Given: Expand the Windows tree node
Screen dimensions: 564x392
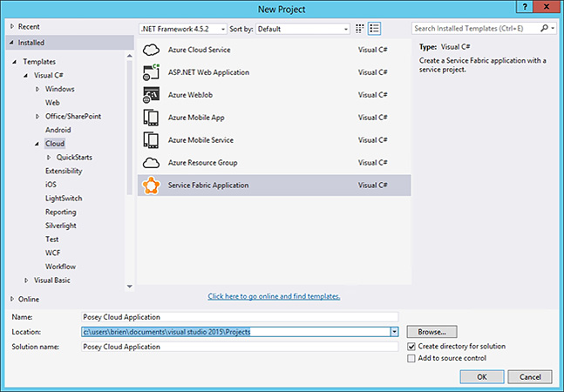Looking at the screenshot, I should [x=37, y=89].
